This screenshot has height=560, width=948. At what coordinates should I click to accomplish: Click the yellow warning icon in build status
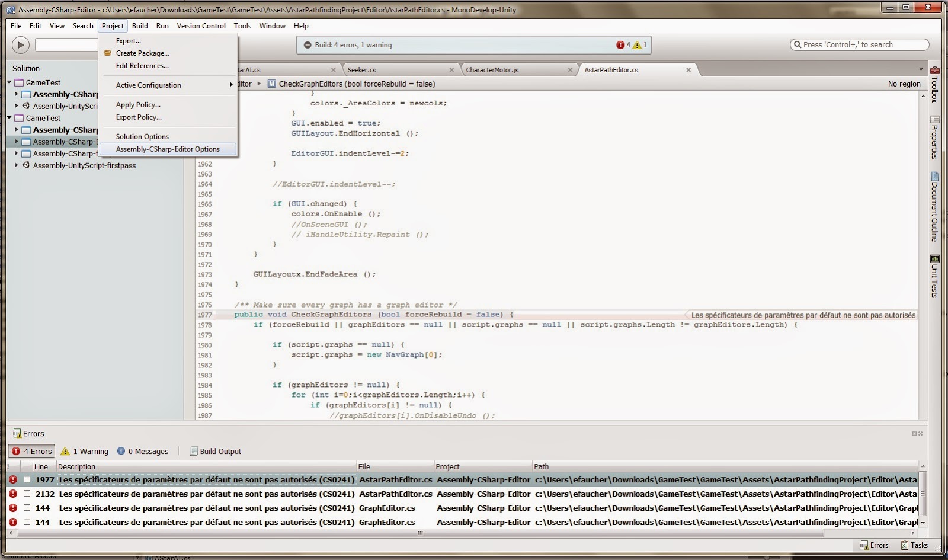pyautogui.click(x=637, y=45)
